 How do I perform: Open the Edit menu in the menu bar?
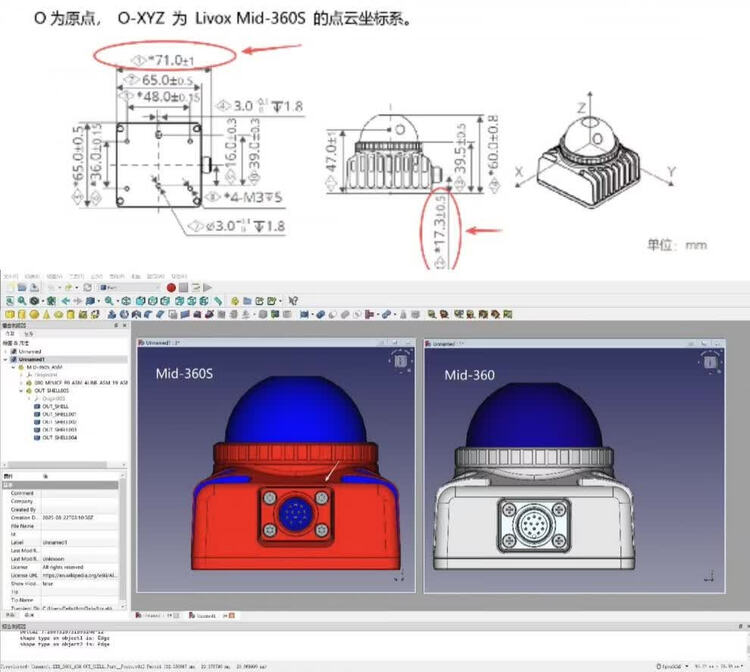32,276
